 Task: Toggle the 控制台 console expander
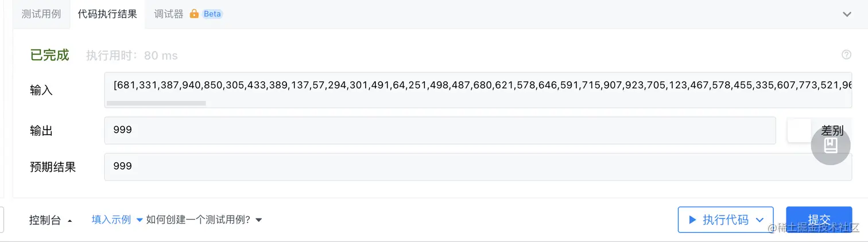point(51,220)
